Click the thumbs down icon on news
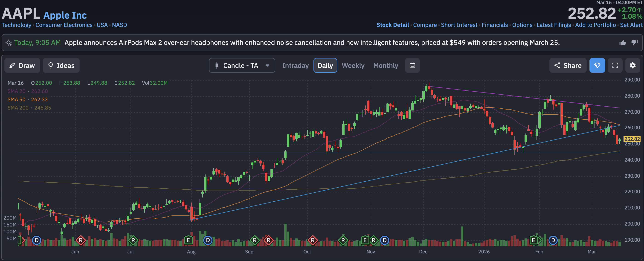The height and width of the screenshot is (261, 644). coord(634,43)
